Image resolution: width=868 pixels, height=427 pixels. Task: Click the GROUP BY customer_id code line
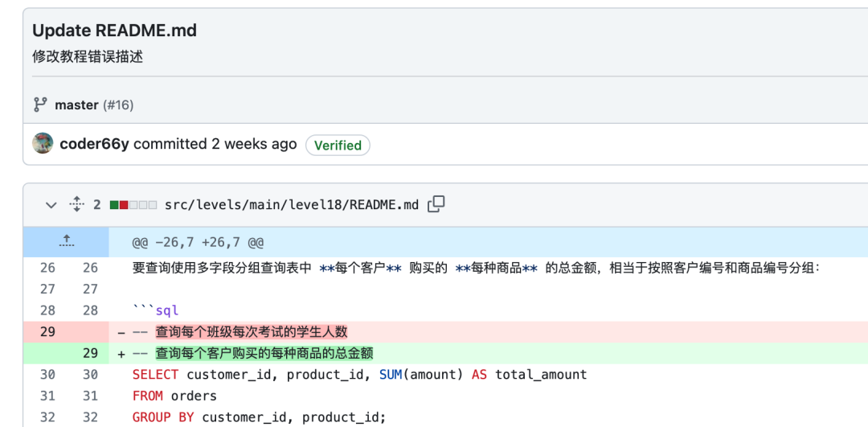tap(259, 417)
